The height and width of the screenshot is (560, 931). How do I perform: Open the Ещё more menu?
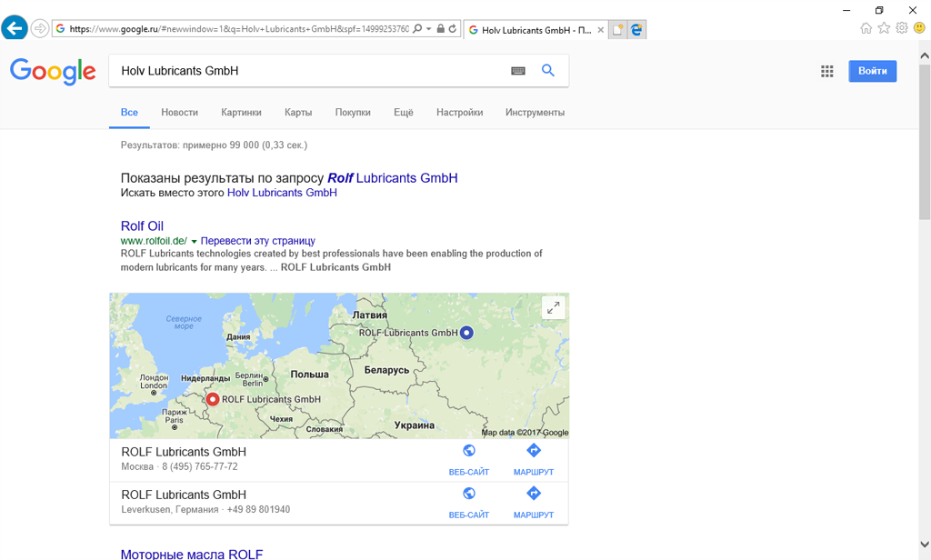tap(403, 113)
